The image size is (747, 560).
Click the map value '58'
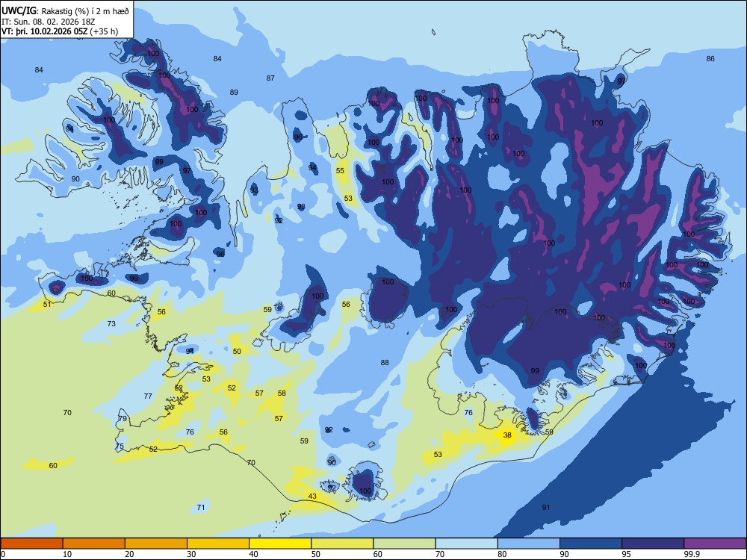(282, 393)
